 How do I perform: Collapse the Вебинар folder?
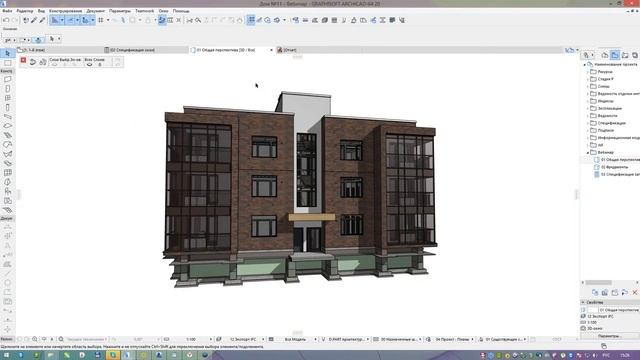[x=588, y=153]
